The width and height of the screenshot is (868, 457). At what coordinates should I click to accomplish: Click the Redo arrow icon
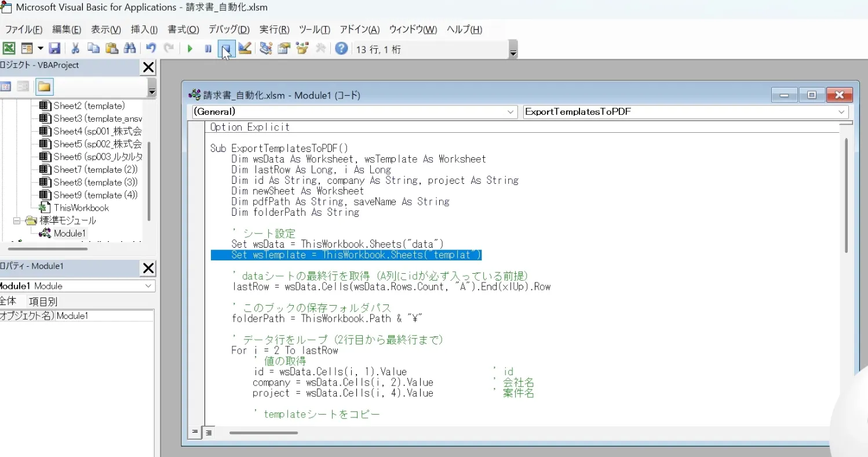[169, 49]
